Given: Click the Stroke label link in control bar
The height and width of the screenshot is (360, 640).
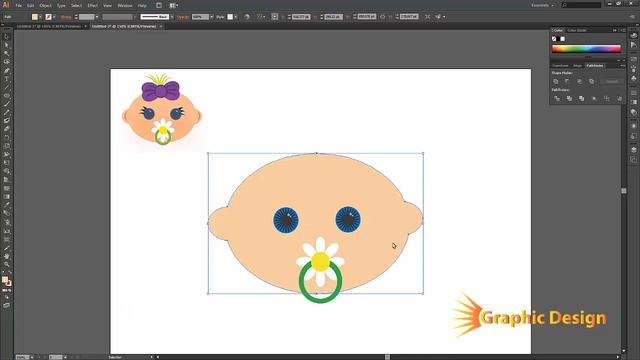Looking at the screenshot, I should tap(66, 17).
